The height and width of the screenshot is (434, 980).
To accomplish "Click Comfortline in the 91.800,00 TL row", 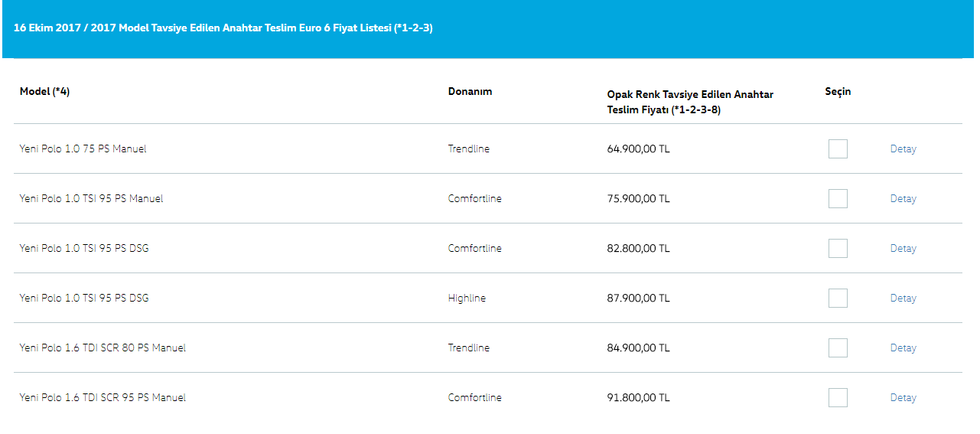I will pos(475,398).
